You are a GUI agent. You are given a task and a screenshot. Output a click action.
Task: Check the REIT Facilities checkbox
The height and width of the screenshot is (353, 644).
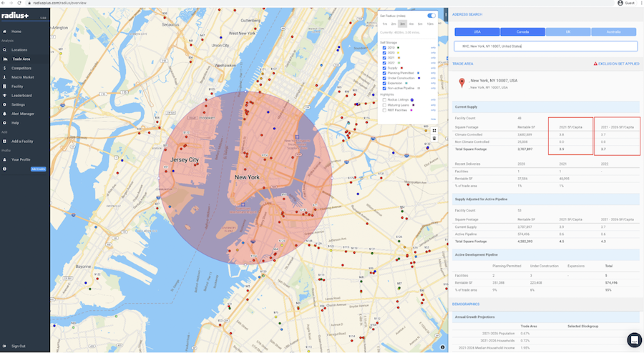[384, 110]
